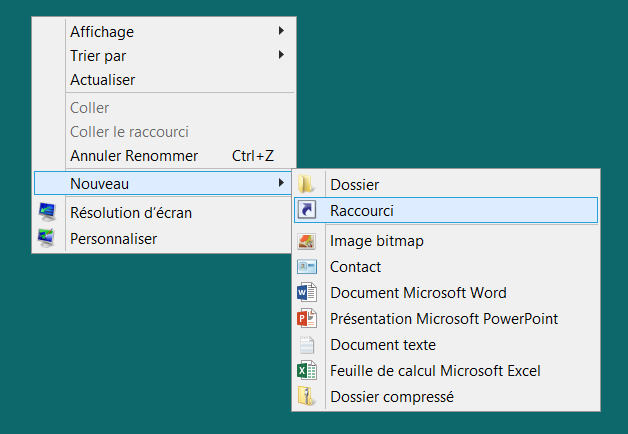Click the Dossier folder icon
This screenshot has width=628, height=434.
click(x=307, y=184)
